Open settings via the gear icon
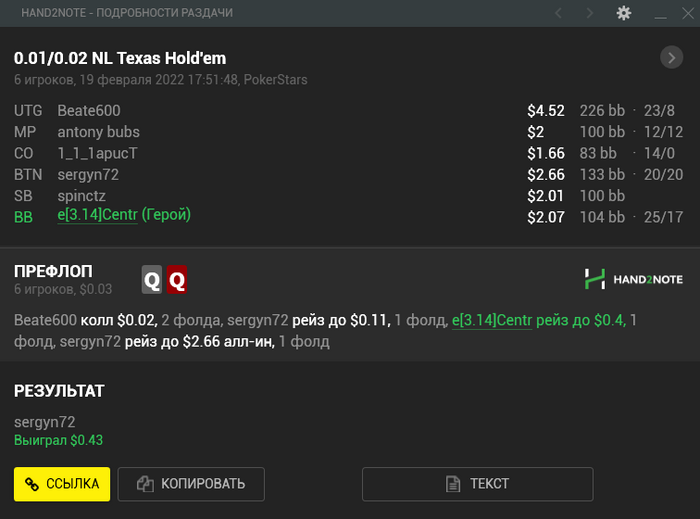The image size is (700, 519). click(624, 13)
